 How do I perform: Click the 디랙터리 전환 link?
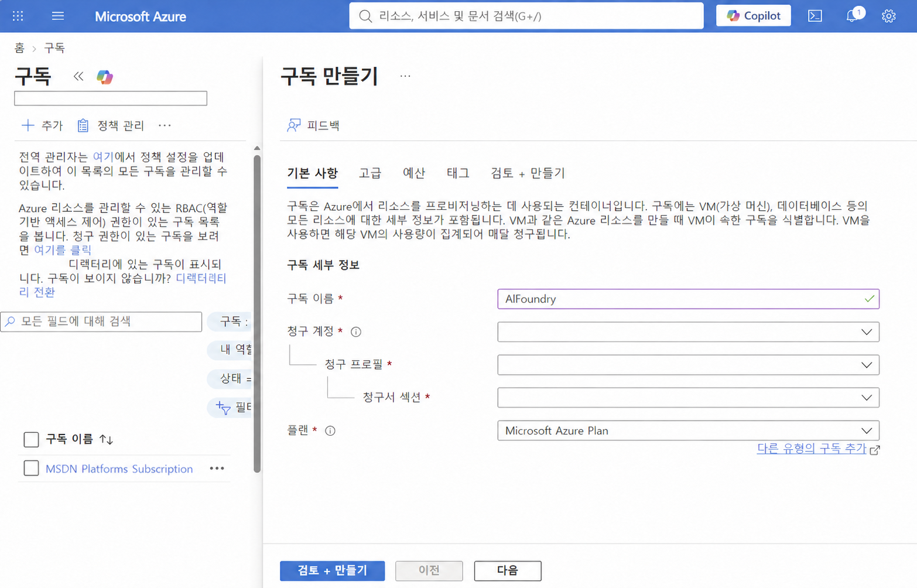pyautogui.click(x=201, y=278)
